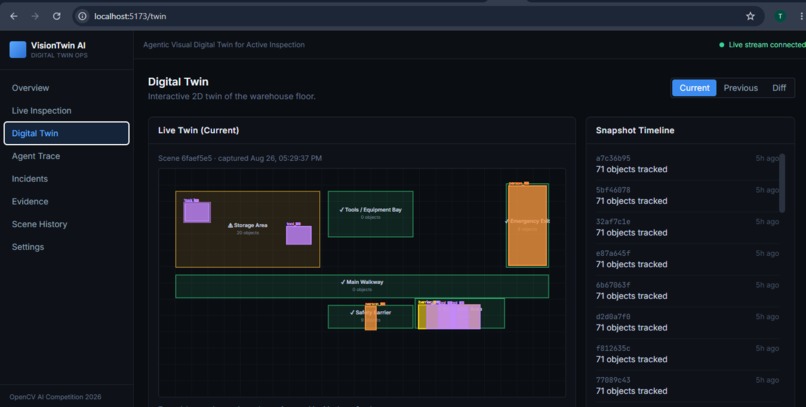Open snapshot a7c36b95 in the timeline
The image size is (806, 407).
(687, 164)
